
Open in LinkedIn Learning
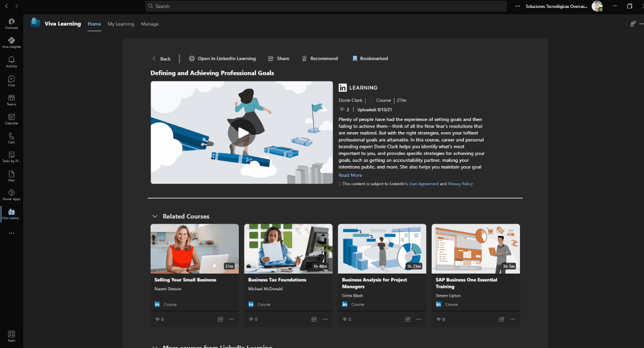pos(222,59)
